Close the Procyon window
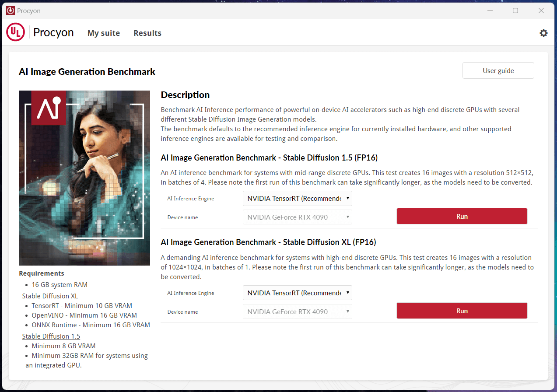Image resolution: width=557 pixels, height=392 pixels. pyautogui.click(x=542, y=10)
